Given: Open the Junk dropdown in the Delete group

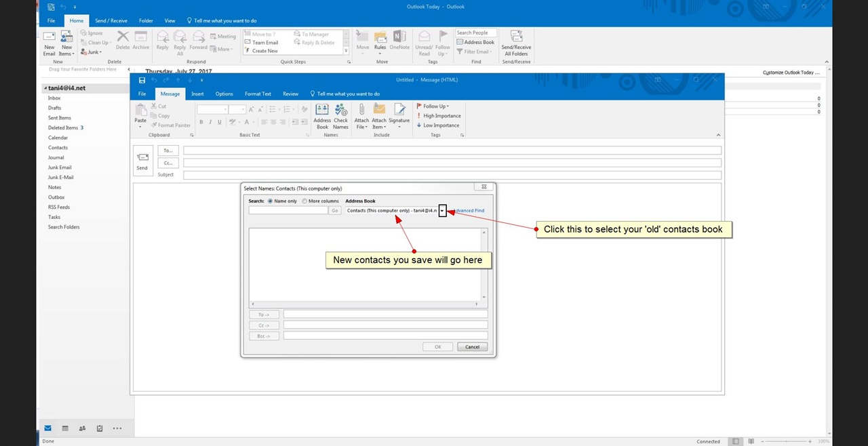Looking at the screenshot, I should click(91, 52).
